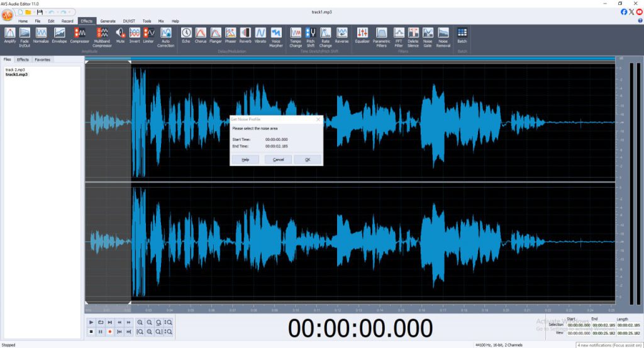This screenshot has width=644, height=348.
Task: Expand the Undo history dropdown arrow
Action: [57, 12]
